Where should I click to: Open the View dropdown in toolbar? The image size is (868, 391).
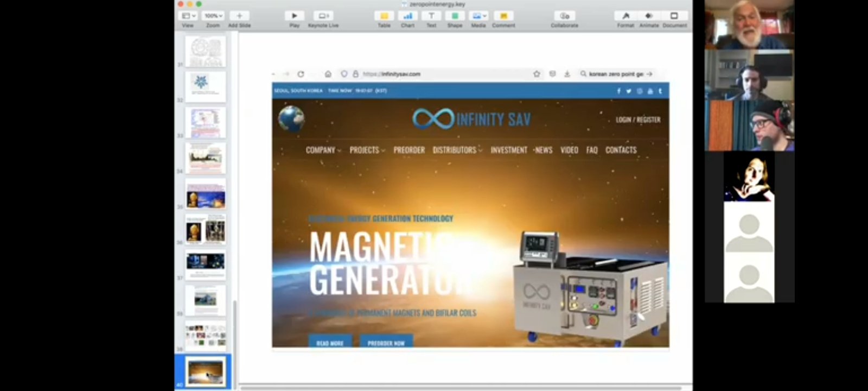click(188, 16)
